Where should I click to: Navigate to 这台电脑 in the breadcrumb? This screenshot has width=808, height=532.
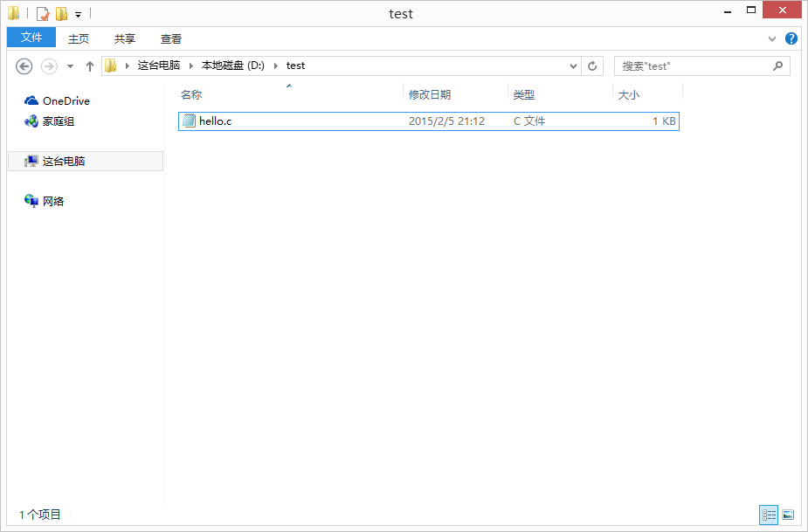159,66
